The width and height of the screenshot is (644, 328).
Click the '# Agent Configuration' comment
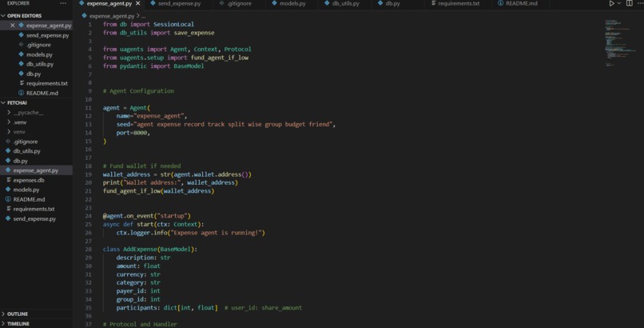(138, 91)
